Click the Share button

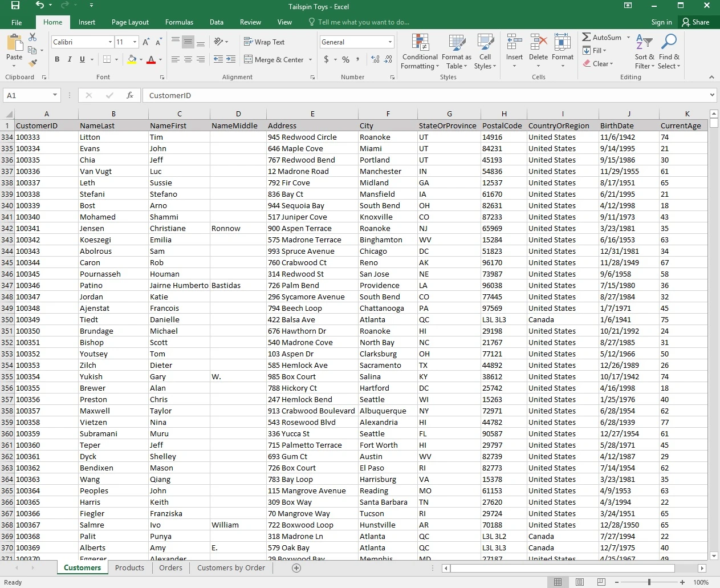695,22
